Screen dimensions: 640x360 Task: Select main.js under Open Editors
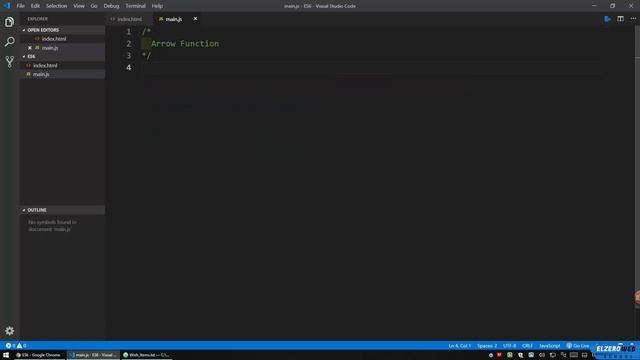(x=50, y=48)
